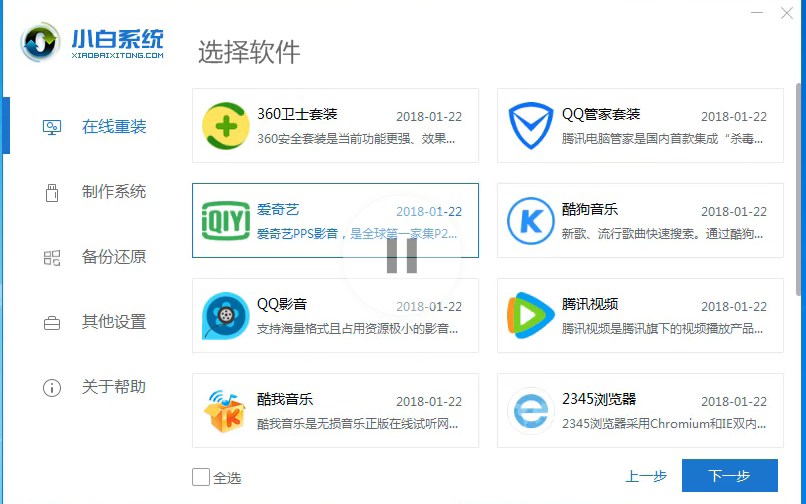Select the 酷狗音乐 title text
Image resolution: width=806 pixels, height=504 pixels.
click(x=590, y=209)
